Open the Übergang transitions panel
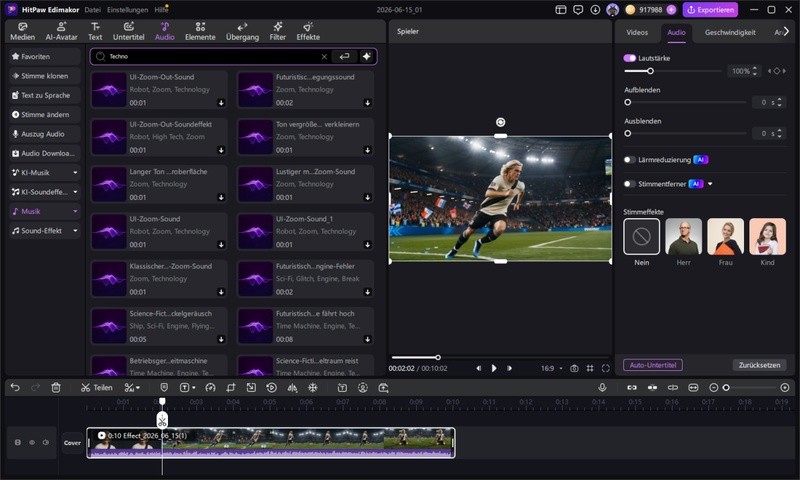This screenshot has height=480, width=800. pos(242,32)
